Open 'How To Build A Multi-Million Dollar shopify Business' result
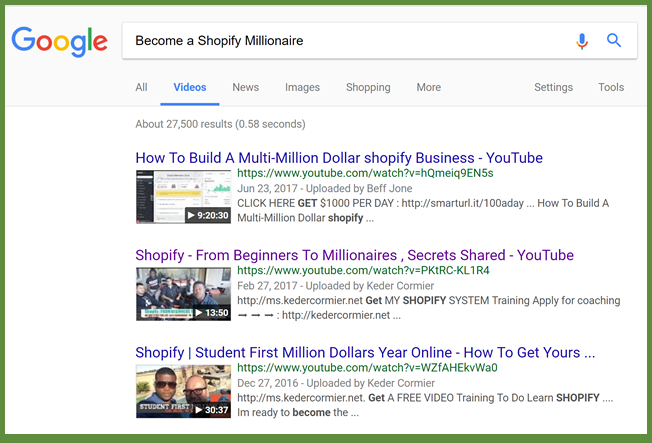This screenshot has height=443, width=652. click(339, 158)
